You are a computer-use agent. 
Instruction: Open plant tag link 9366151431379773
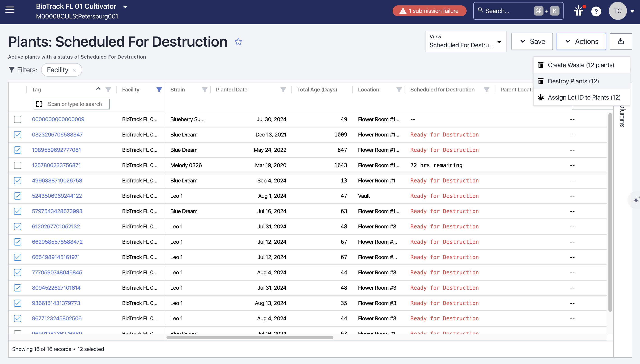(56, 303)
